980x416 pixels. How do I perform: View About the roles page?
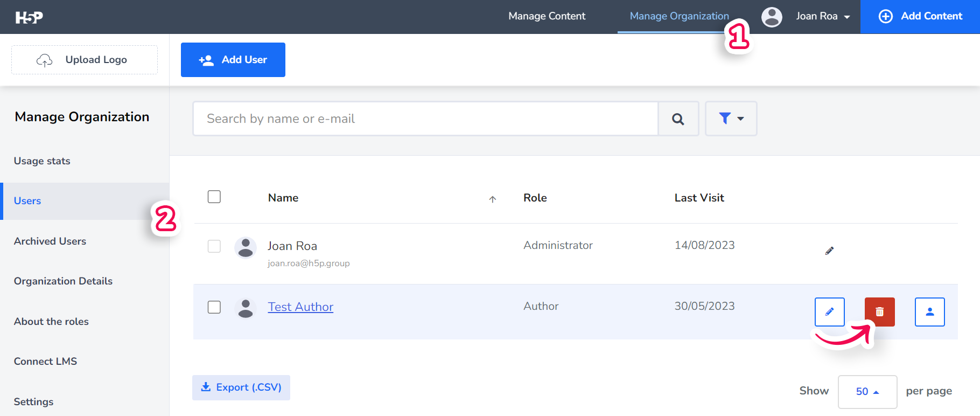pos(51,322)
